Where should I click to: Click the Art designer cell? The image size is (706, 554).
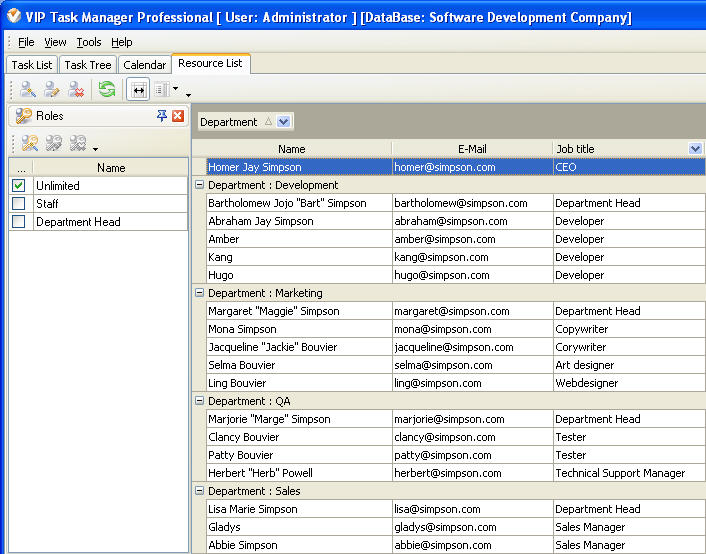tap(629, 365)
